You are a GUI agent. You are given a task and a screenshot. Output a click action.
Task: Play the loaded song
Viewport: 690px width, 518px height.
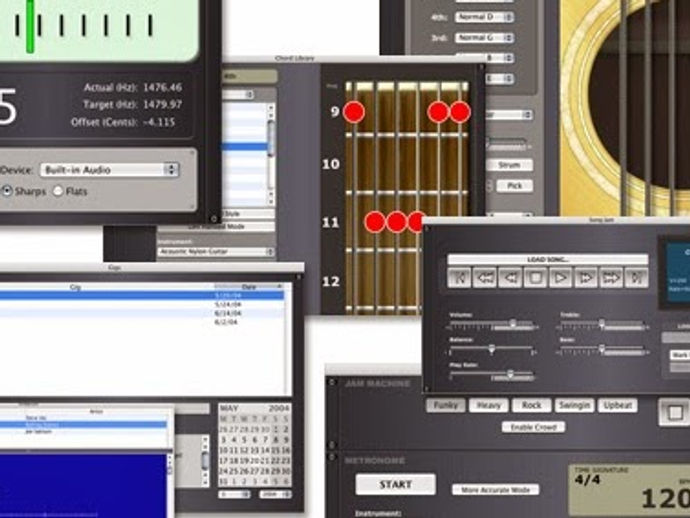tap(561, 278)
